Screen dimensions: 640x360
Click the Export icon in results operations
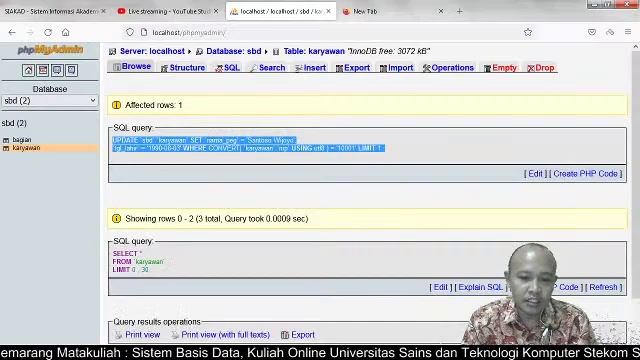tap(285, 335)
